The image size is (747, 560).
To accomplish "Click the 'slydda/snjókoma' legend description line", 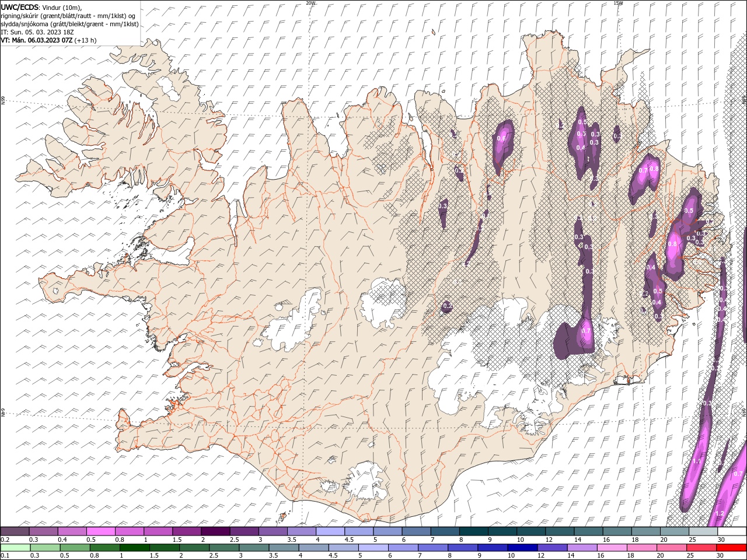I will [x=70, y=24].
